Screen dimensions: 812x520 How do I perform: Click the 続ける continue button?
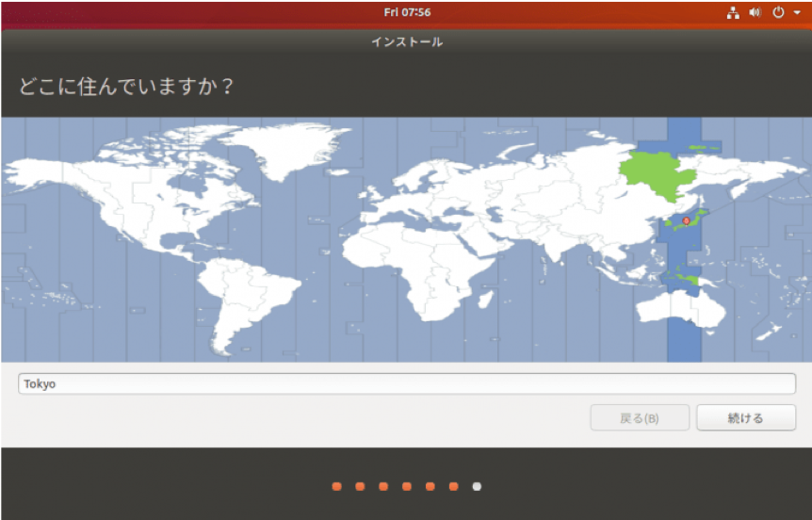point(746,417)
